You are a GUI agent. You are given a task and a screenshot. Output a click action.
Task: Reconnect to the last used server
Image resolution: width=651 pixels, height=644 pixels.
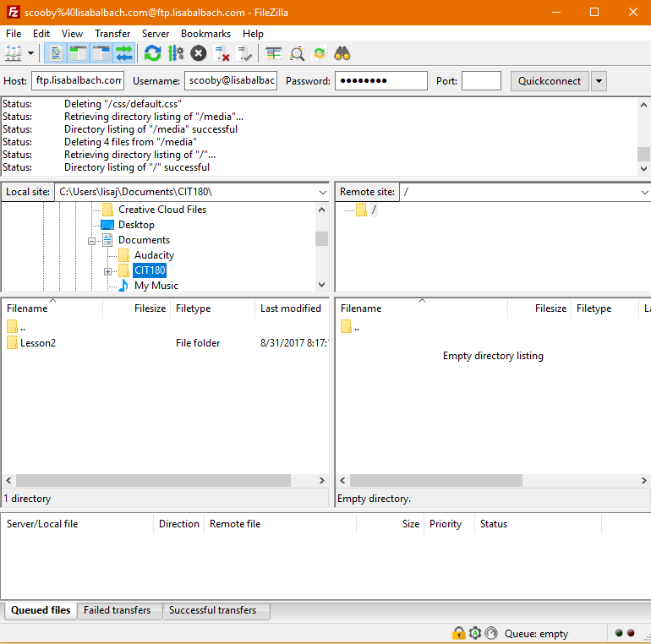click(244, 53)
